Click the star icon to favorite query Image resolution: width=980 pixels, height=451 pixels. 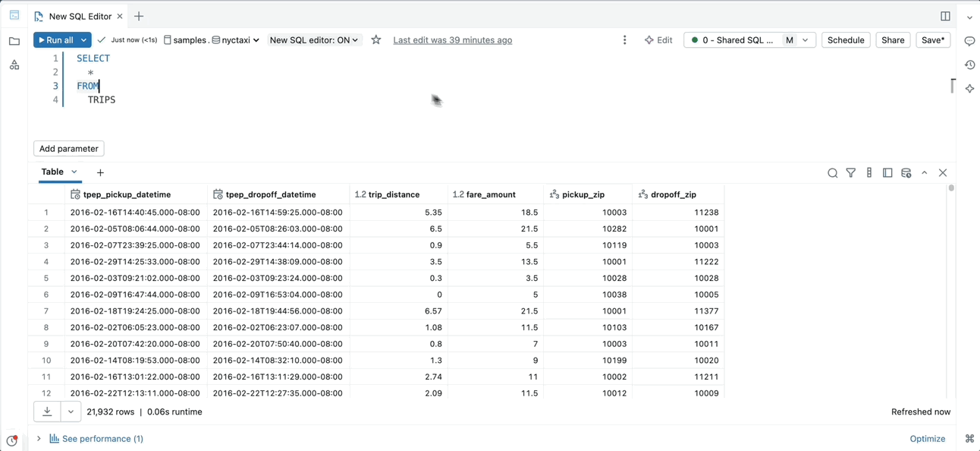point(376,40)
